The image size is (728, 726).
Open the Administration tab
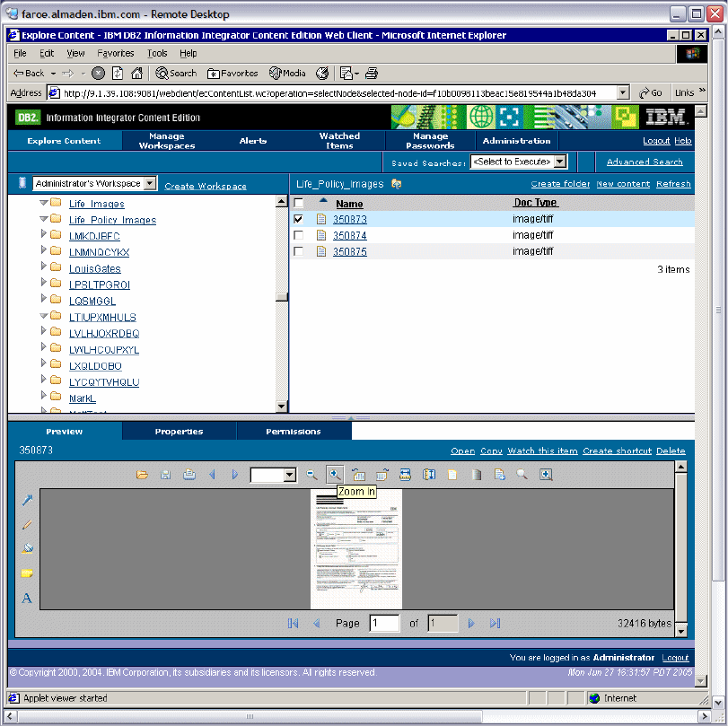[516, 141]
